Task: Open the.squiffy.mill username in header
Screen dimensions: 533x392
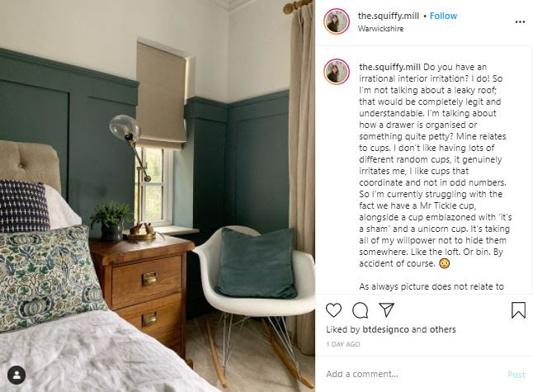Action: [x=389, y=16]
